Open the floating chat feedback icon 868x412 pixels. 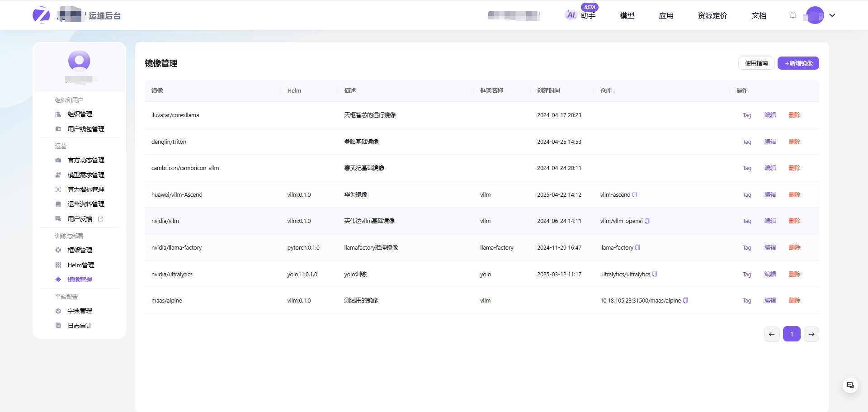pyautogui.click(x=850, y=385)
